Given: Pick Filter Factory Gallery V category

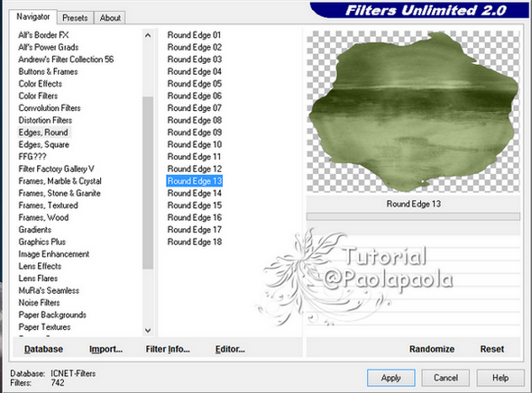Looking at the screenshot, I should [x=56, y=169].
